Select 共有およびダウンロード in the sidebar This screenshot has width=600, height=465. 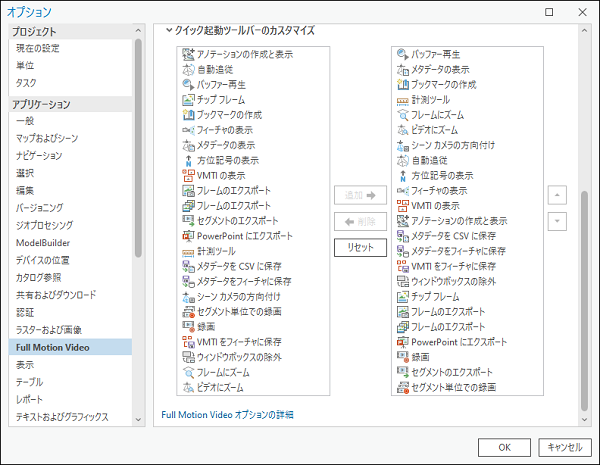pyautogui.click(x=70, y=295)
